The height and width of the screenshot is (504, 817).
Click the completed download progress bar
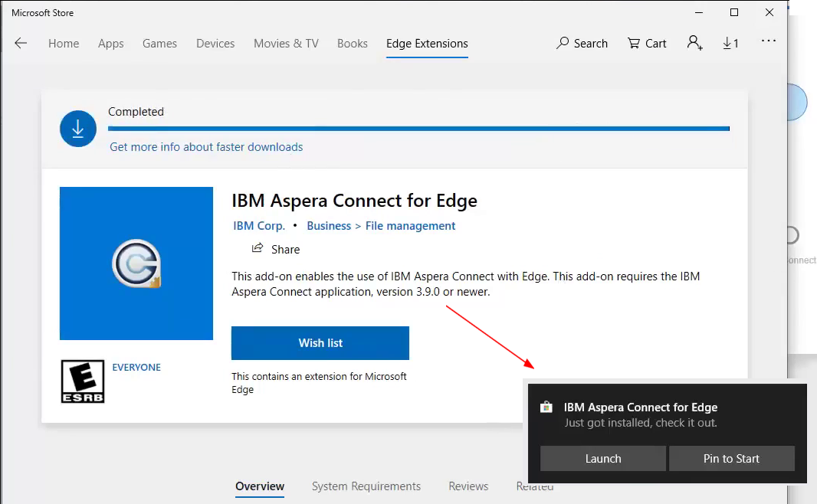coord(418,129)
